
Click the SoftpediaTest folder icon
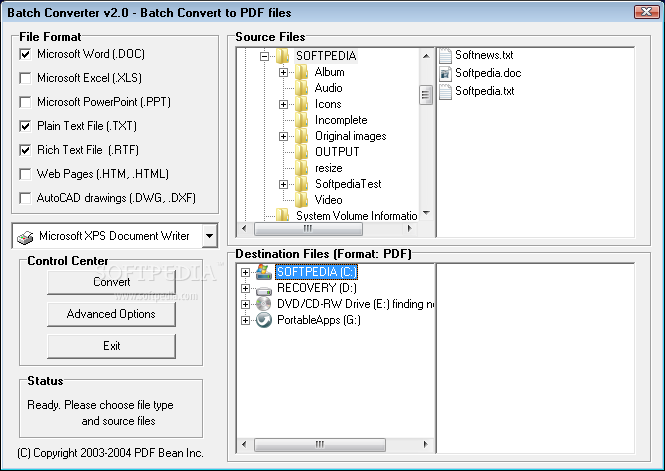301,184
